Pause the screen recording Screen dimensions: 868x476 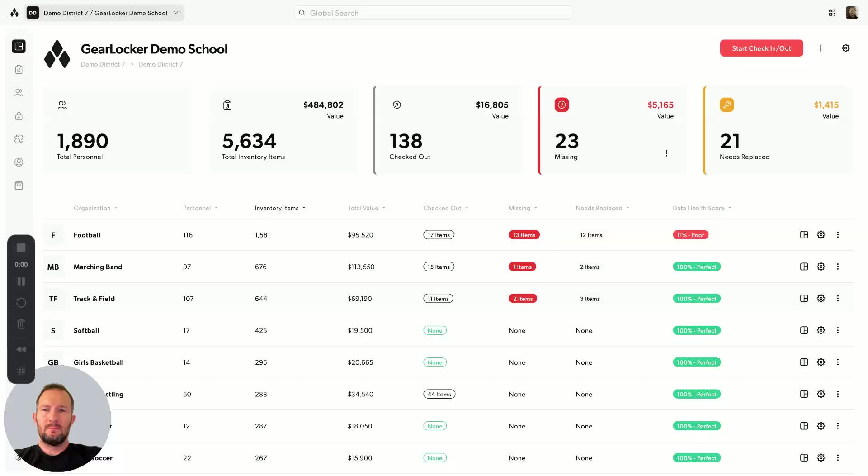[x=21, y=281]
